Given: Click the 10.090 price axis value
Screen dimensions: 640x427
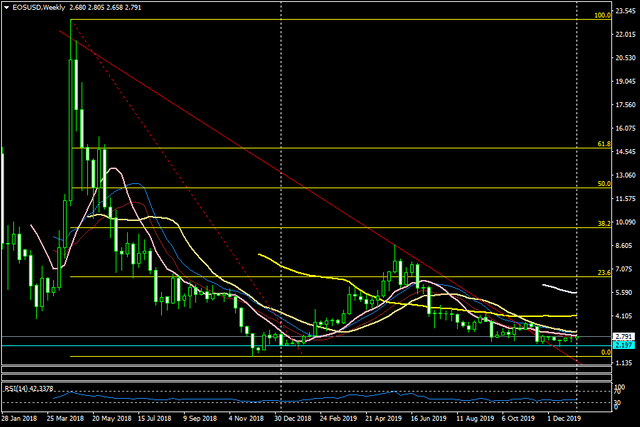Looking at the screenshot, I should click(x=625, y=222).
